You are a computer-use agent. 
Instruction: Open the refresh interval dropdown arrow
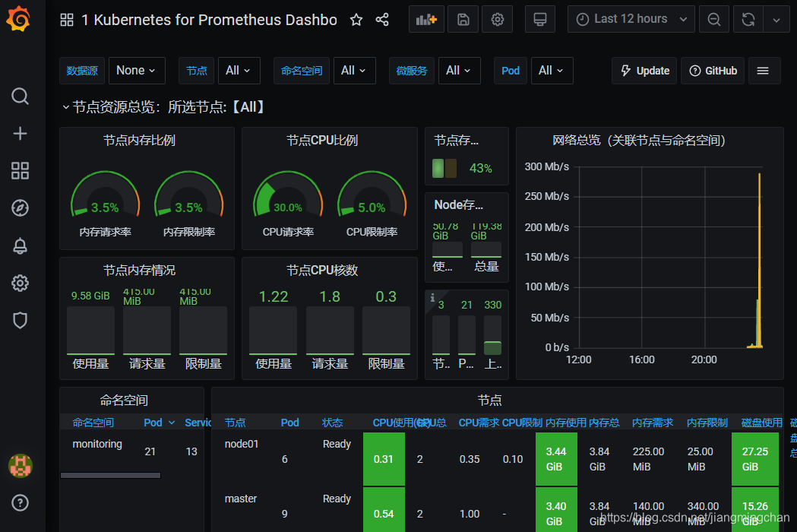tap(776, 19)
